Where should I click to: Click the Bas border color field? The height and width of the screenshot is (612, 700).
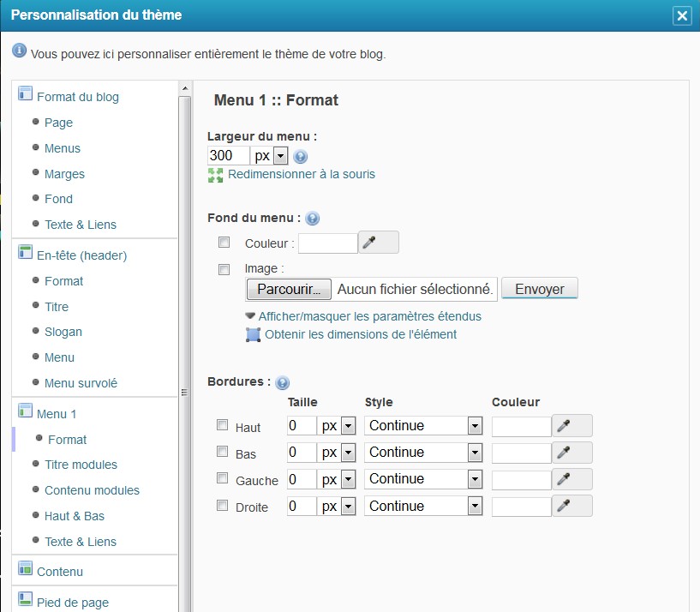pyautogui.click(x=521, y=453)
